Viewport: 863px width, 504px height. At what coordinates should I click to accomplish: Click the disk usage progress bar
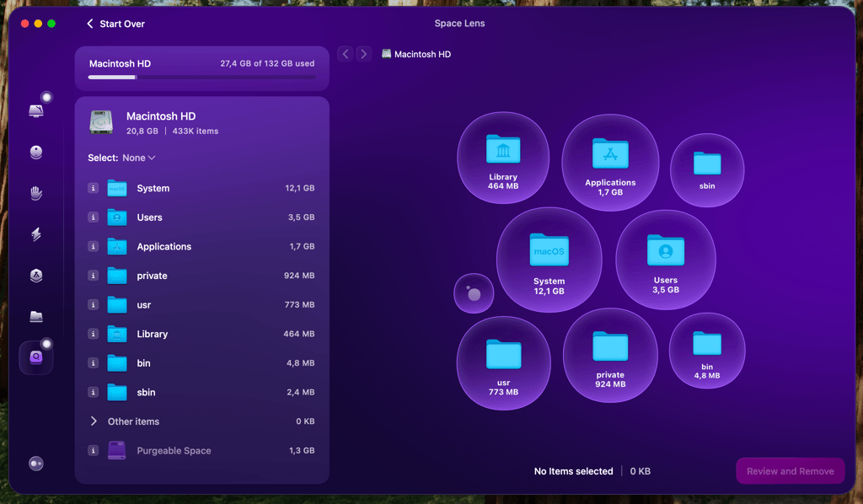(202, 77)
